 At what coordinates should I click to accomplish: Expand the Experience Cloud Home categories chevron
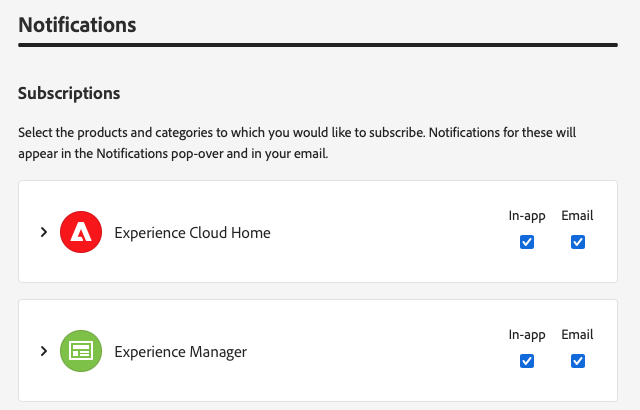click(43, 232)
